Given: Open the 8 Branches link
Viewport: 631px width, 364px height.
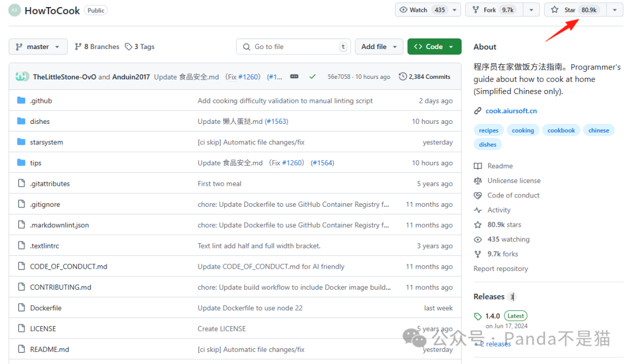Looking at the screenshot, I should point(97,47).
